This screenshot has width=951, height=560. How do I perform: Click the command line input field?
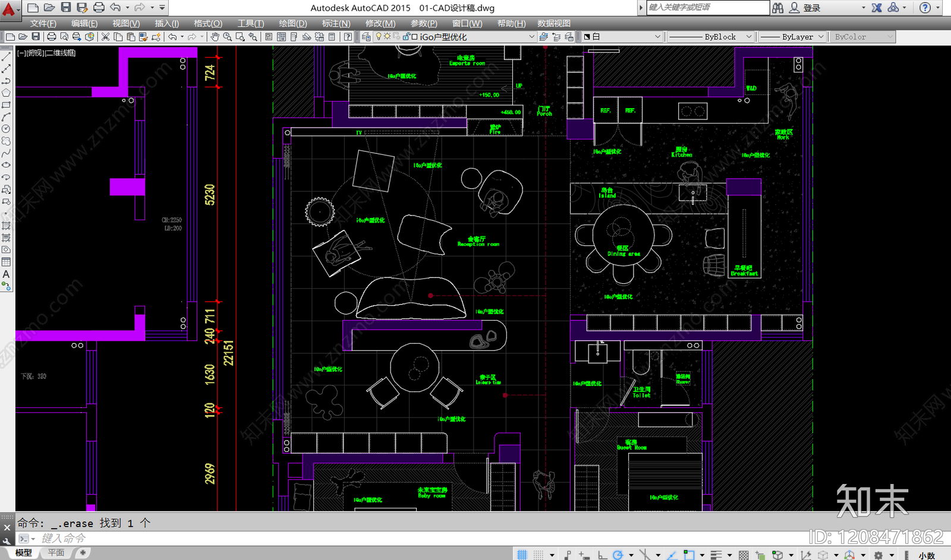coord(416,538)
